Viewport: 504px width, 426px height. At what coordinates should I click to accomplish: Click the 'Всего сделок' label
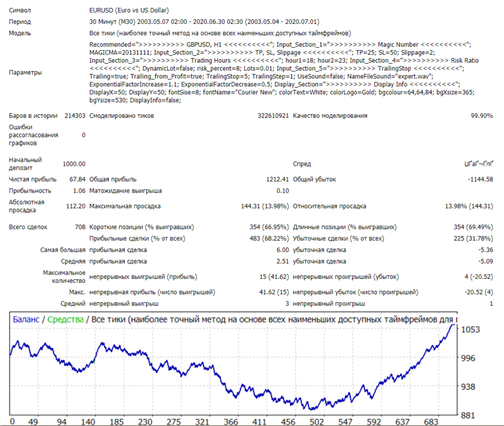28,227
